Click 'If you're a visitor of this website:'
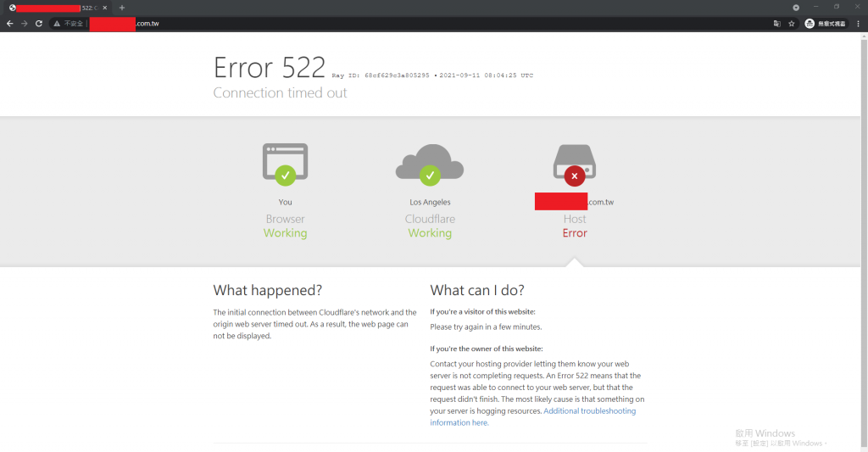The image size is (868, 452). [x=482, y=311]
